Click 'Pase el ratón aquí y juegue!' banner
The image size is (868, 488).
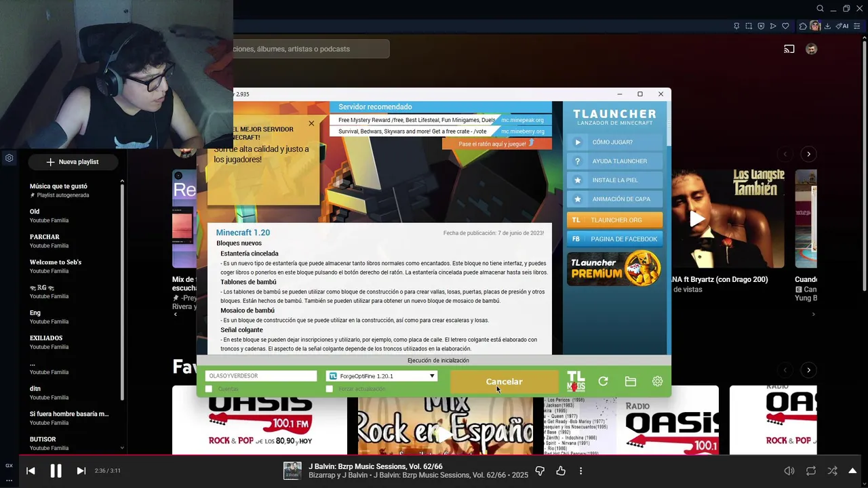pos(496,144)
